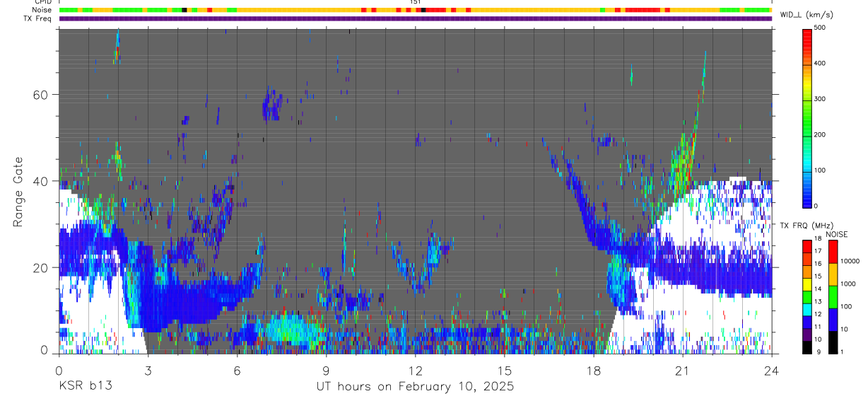
Task: Click the 12 tick on UT hours axis
Action: tap(416, 369)
